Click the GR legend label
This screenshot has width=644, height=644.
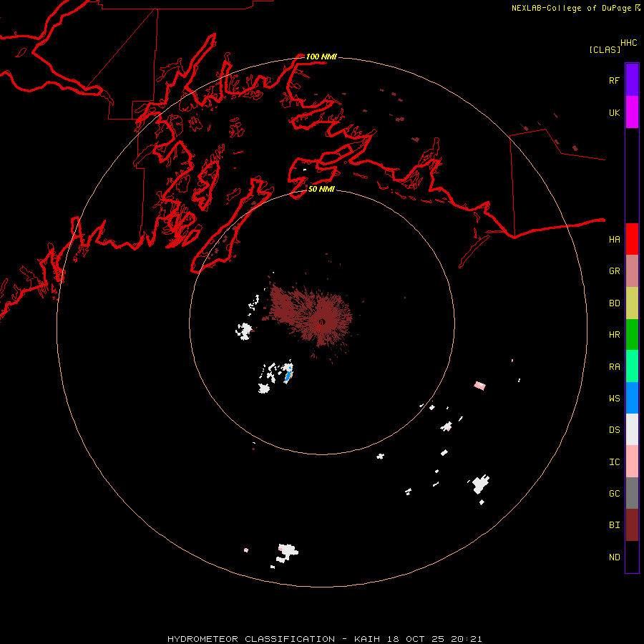click(614, 271)
